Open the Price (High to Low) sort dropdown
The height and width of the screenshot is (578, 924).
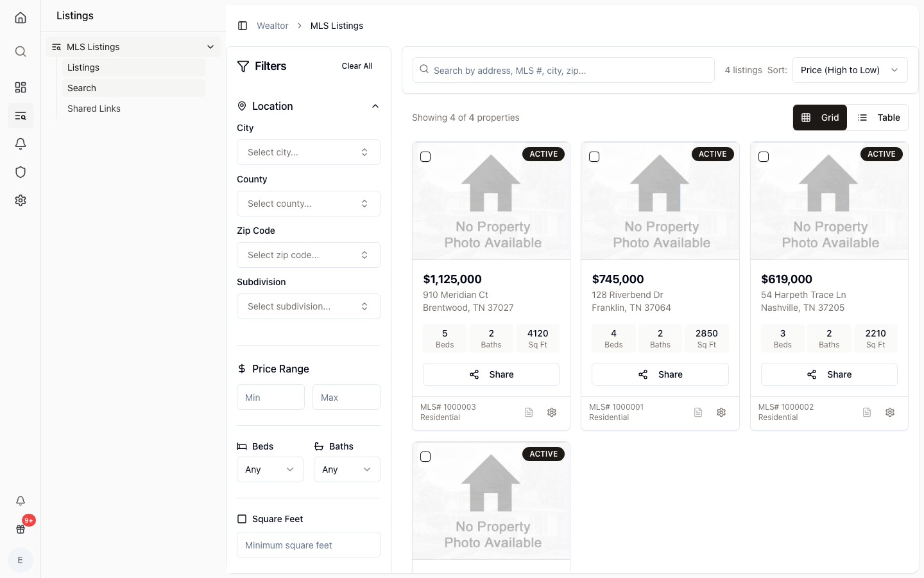pos(850,70)
